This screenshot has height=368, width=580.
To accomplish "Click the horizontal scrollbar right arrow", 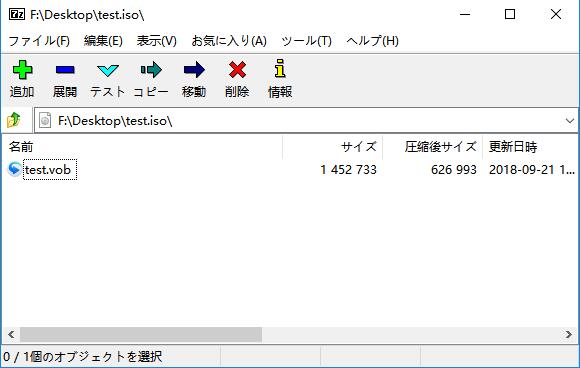I will (569, 335).
